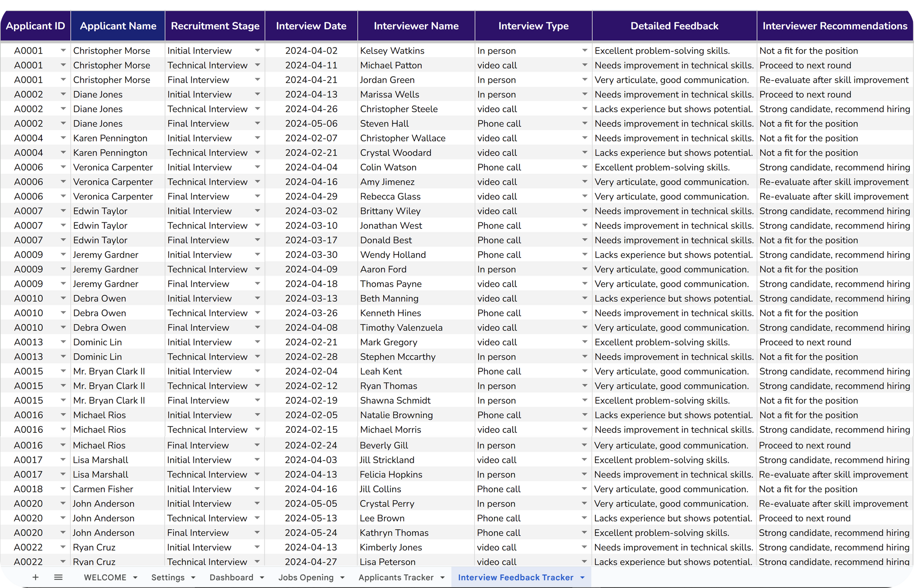
Task: Select the date cell 2024-05-24
Action: coord(311,532)
